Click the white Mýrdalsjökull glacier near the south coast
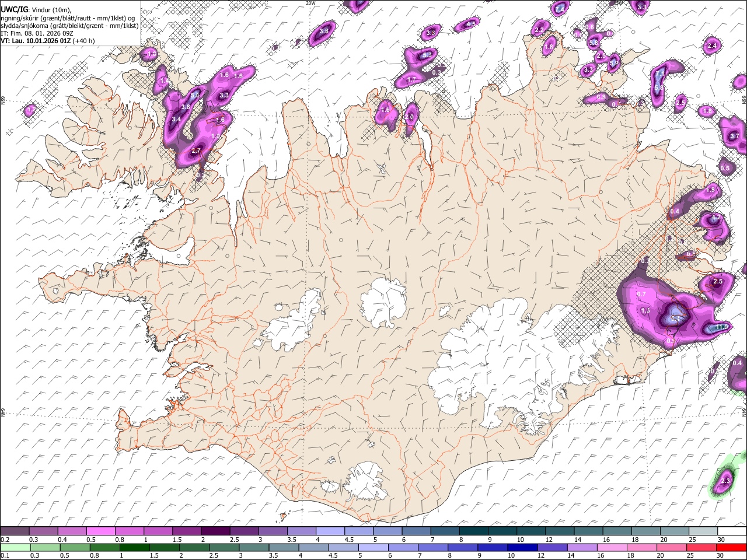The image size is (747, 560). click(x=365, y=482)
